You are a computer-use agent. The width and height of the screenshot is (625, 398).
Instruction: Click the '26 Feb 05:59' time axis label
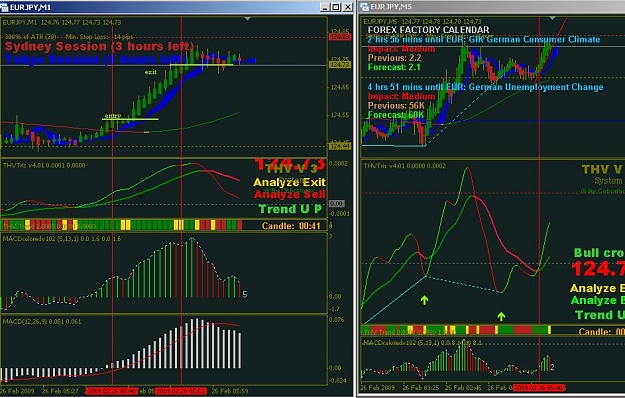pyautogui.click(x=230, y=391)
